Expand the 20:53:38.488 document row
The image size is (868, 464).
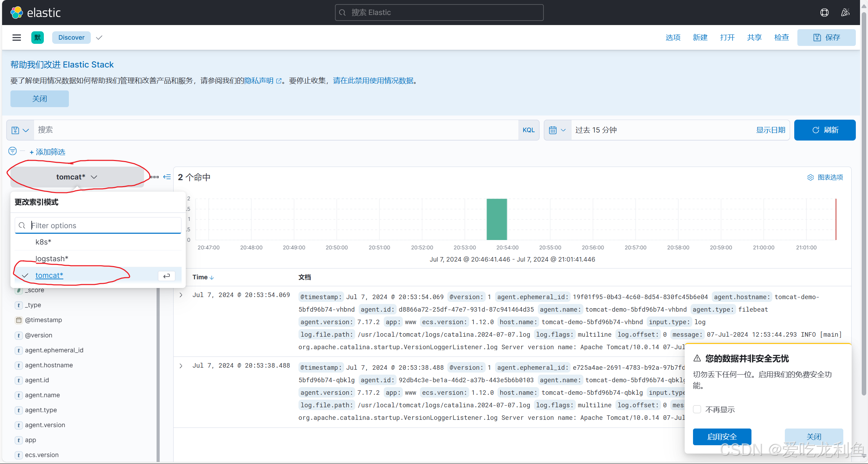click(181, 366)
